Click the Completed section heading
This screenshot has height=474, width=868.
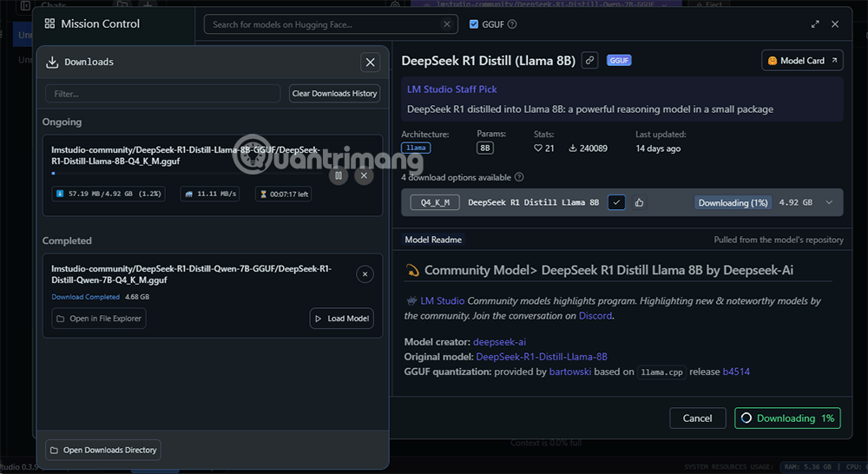(67, 240)
